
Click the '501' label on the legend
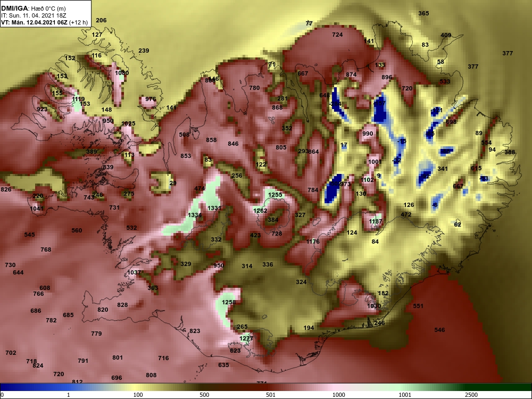(x=271, y=395)
